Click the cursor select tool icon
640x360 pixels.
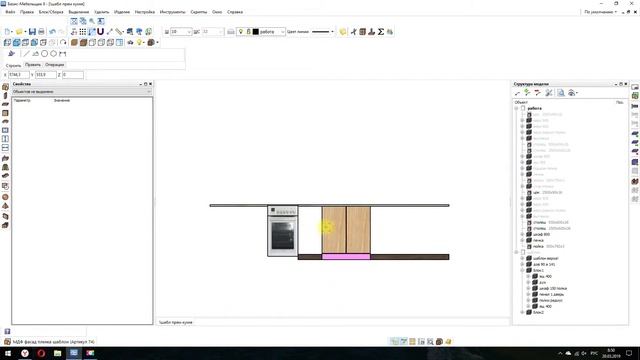(x=11, y=53)
